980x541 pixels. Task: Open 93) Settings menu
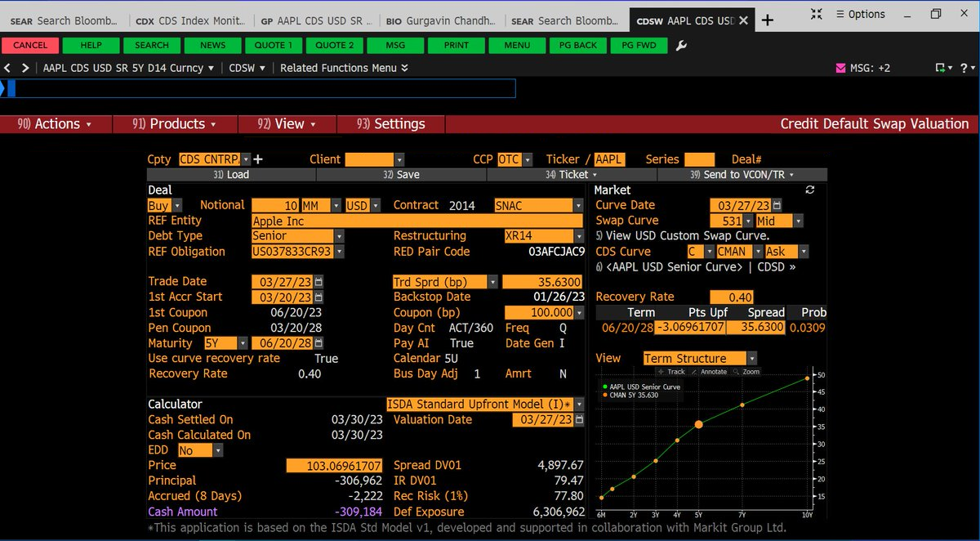click(x=391, y=124)
